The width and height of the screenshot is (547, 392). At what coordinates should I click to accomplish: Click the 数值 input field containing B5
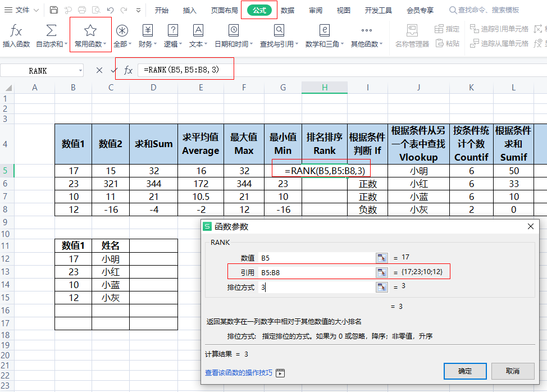point(317,258)
